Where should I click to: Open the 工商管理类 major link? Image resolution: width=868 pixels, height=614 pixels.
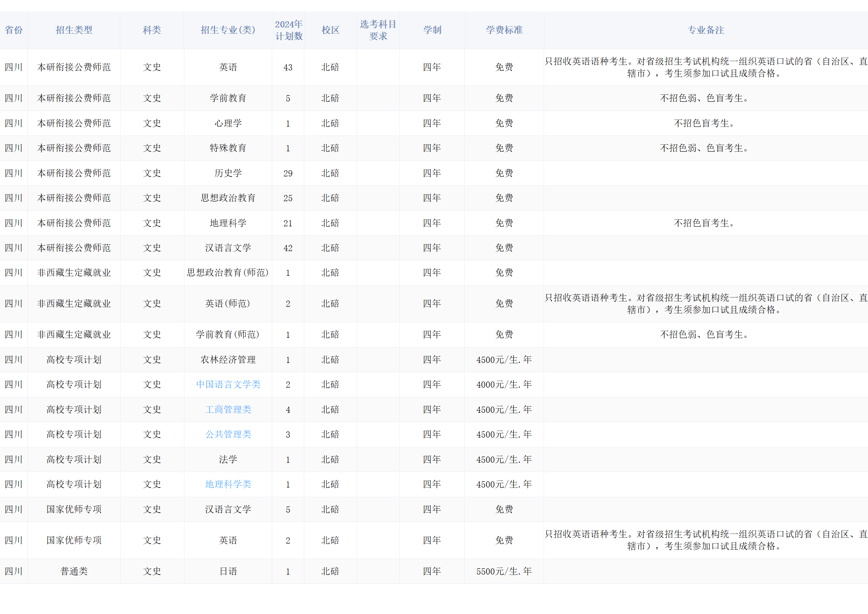click(x=228, y=409)
